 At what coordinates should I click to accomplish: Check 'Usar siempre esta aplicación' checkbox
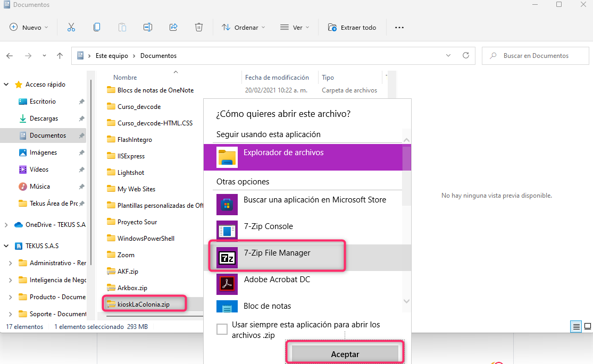(222, 329)
